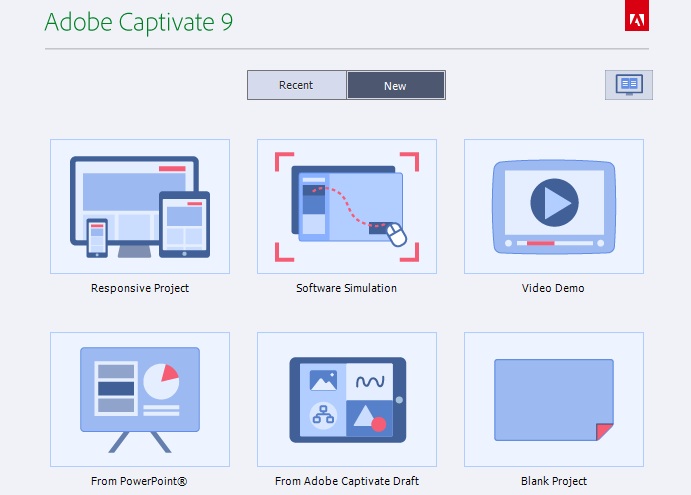The height and width of the screenshot is (495, 691).
Task: Switch to the New tab
Action: click(396, 85)
